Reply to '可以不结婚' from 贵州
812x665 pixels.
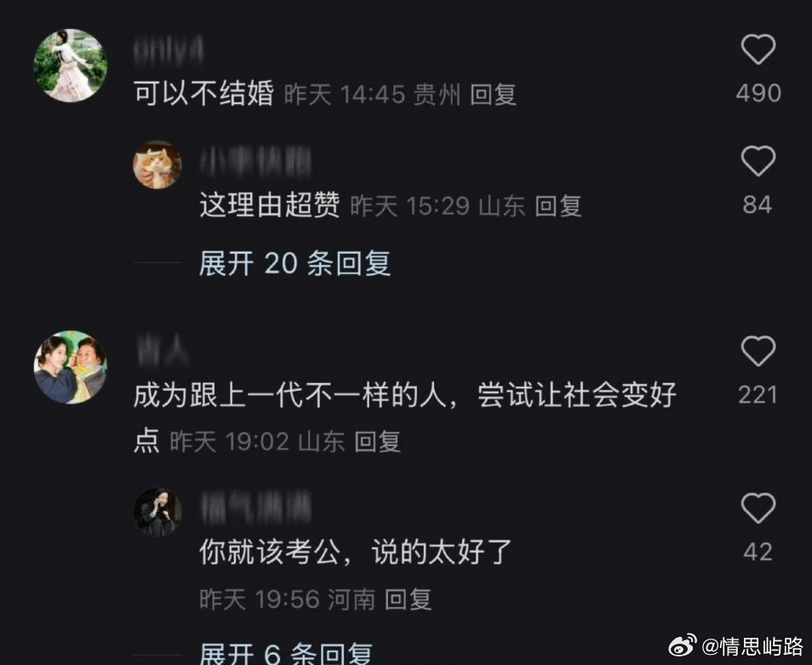(x=493, y=95)
